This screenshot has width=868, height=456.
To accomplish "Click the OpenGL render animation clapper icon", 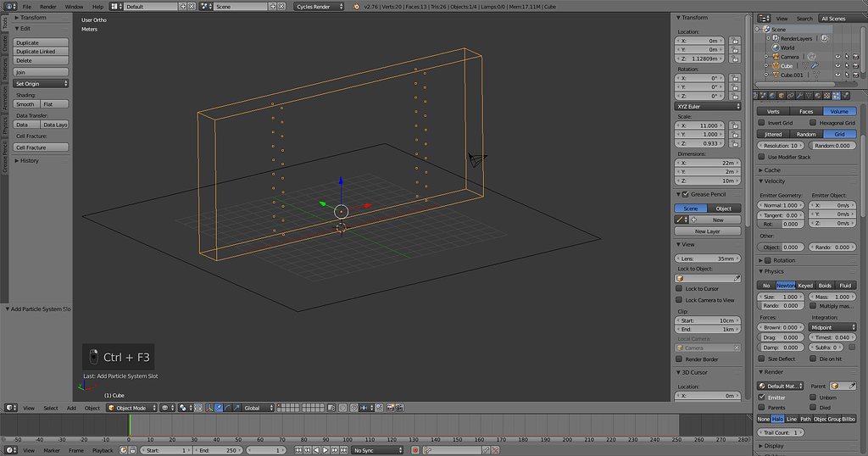I will [x=399, y=408].
